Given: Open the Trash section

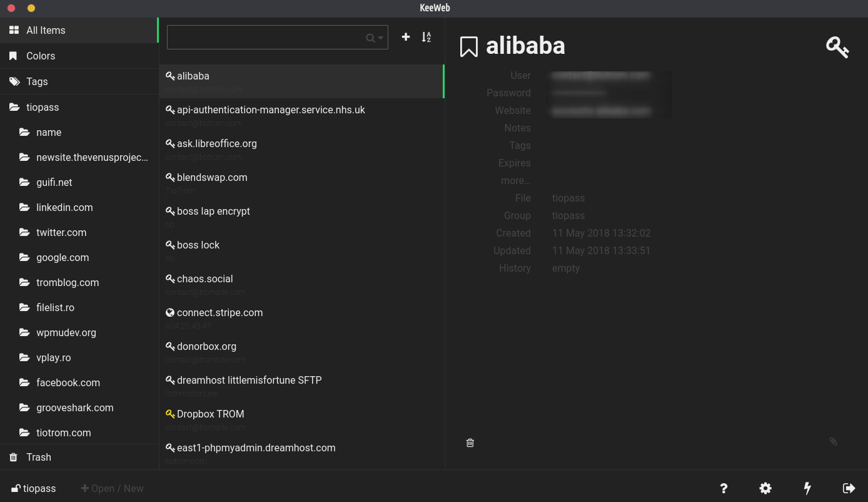Looking at the screenshot, I should point(79,457).
